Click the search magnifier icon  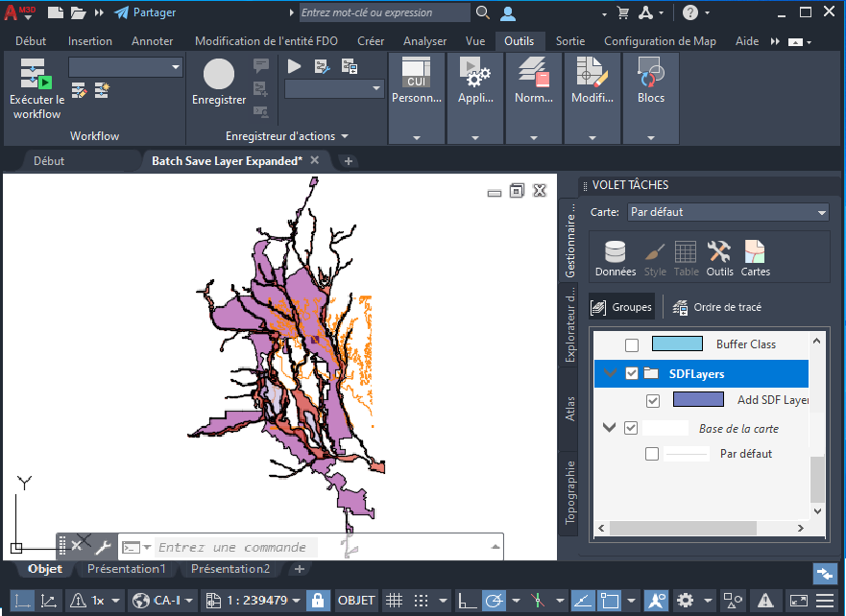483,12
